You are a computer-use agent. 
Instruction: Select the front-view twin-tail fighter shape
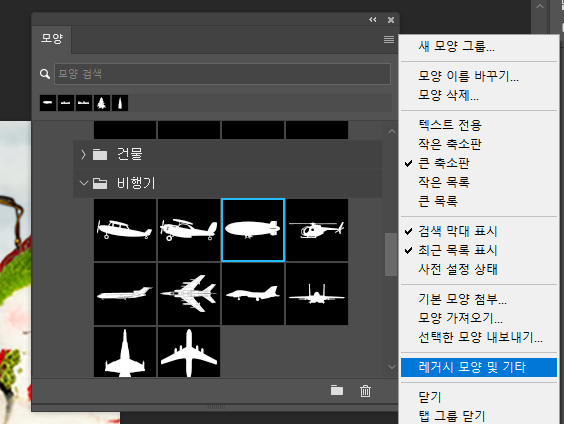(317, 294)
